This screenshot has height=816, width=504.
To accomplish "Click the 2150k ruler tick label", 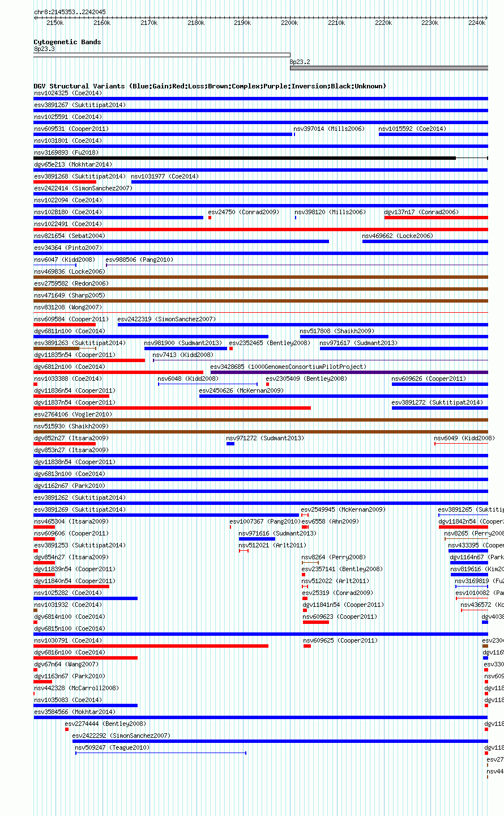I will [55, 23].
